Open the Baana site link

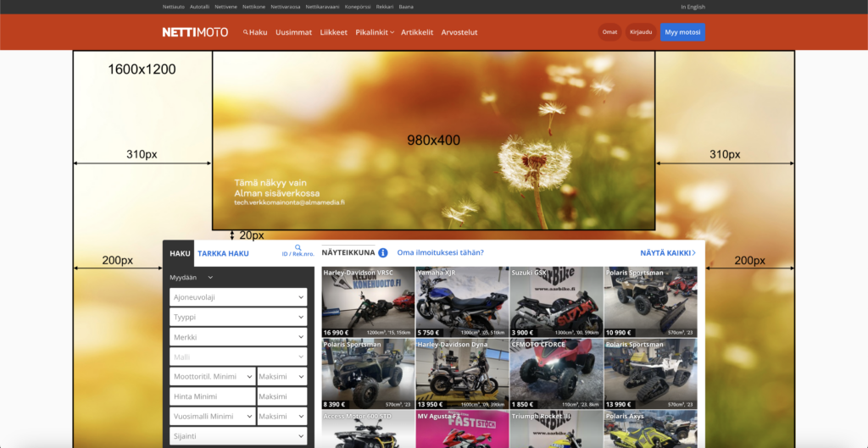pos(406,7)
